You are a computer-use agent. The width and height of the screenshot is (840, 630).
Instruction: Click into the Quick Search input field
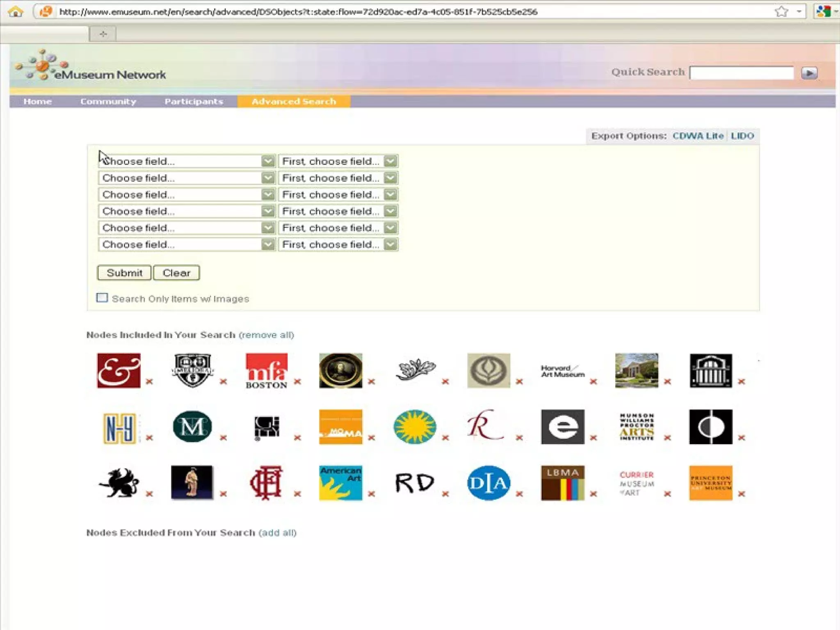tap(741, 73)
